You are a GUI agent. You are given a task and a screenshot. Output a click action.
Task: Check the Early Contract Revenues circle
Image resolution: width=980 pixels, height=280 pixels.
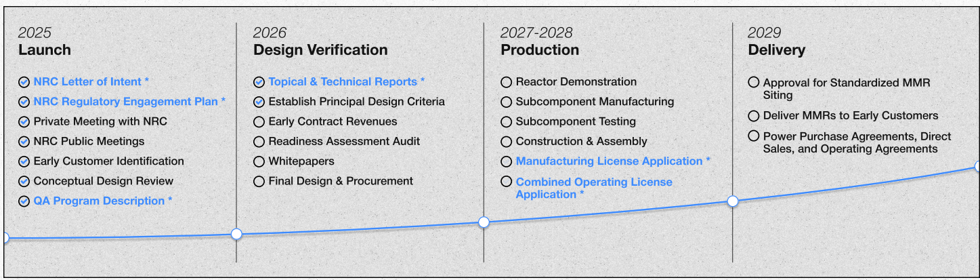259,122
